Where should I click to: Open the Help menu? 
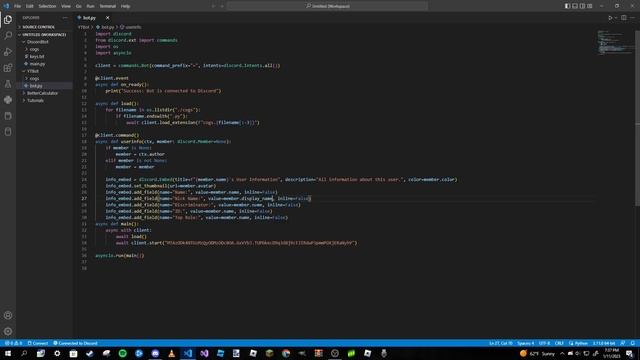point(125,6)
